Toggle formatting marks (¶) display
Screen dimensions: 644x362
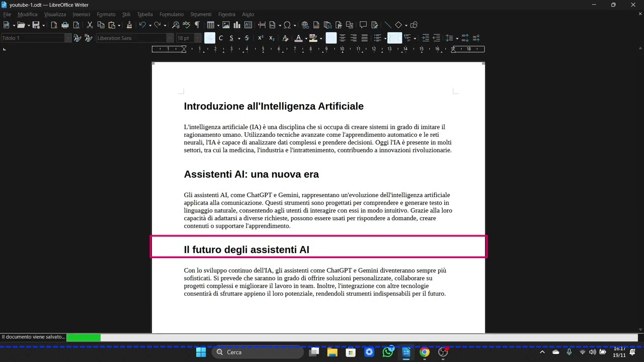click(197, 25)
